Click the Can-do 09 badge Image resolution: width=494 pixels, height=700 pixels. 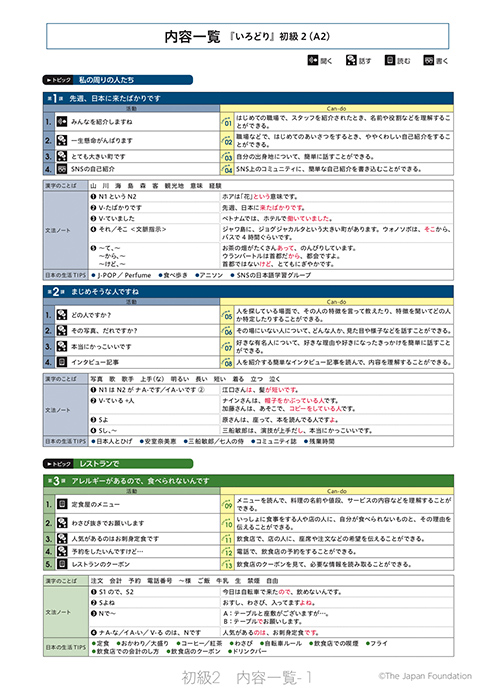227,504
